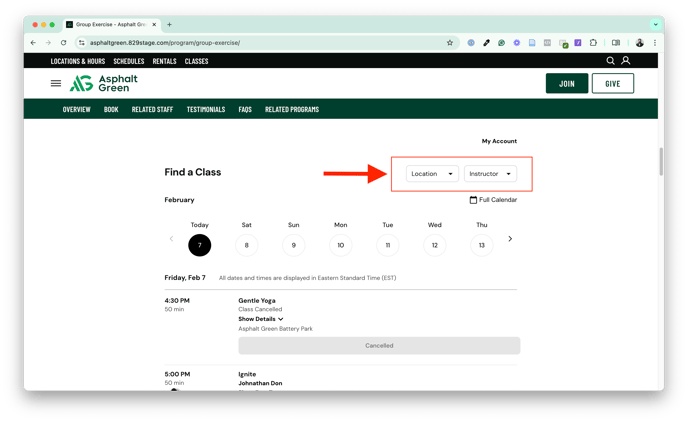Jump to Book section tab
Viewport: 688px width, 422px height.
click(111, 109)
